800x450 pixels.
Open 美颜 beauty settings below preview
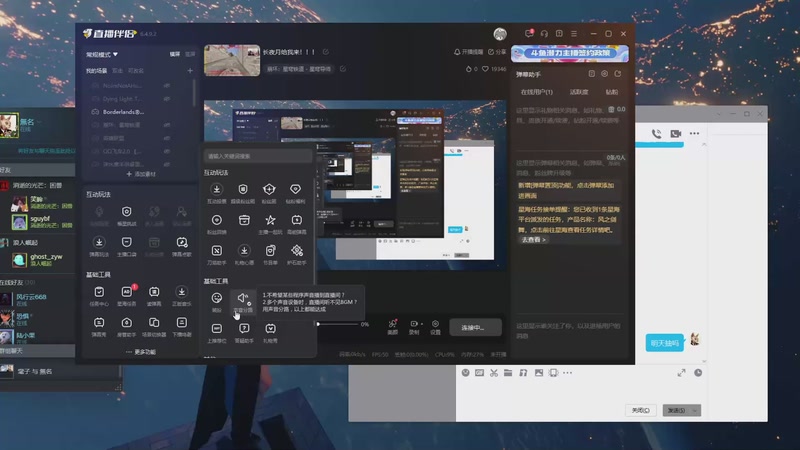(392, 327)
